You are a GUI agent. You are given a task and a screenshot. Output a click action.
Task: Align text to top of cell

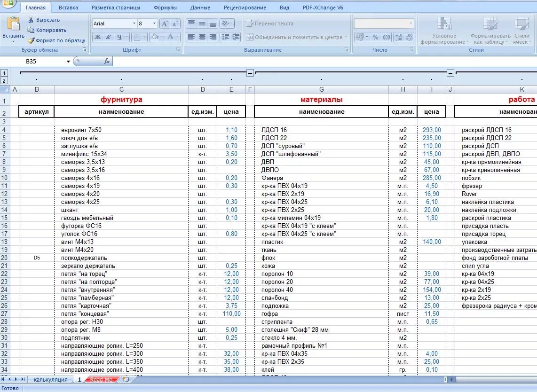[x=191, y=24]
